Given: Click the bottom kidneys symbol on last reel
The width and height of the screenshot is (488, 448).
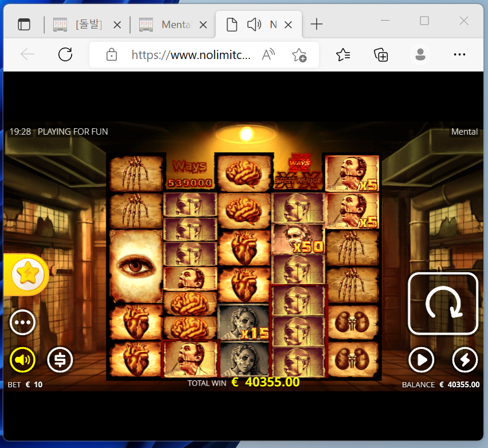Looking at the screenshot, I should pyautogui.click(x=352, y=359).
